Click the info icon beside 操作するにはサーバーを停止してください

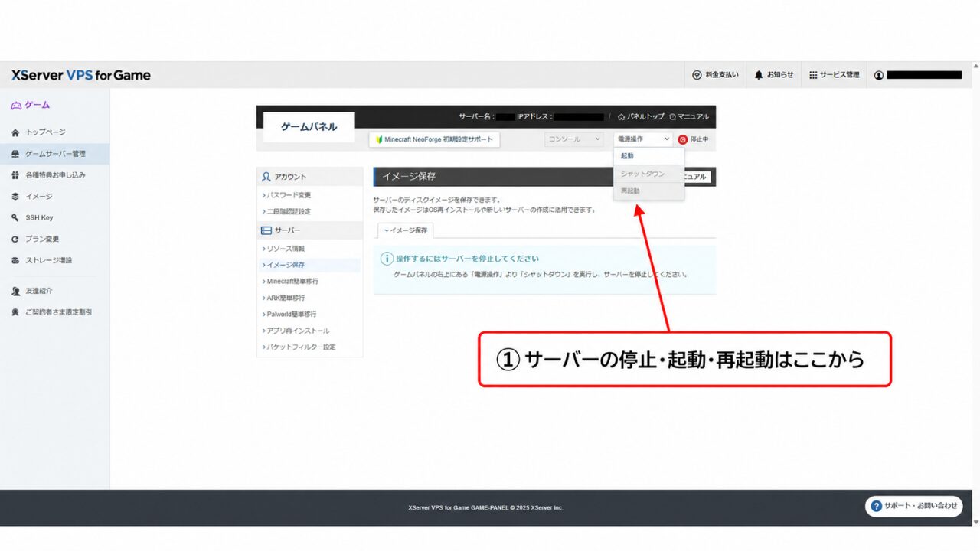[387, 259]
